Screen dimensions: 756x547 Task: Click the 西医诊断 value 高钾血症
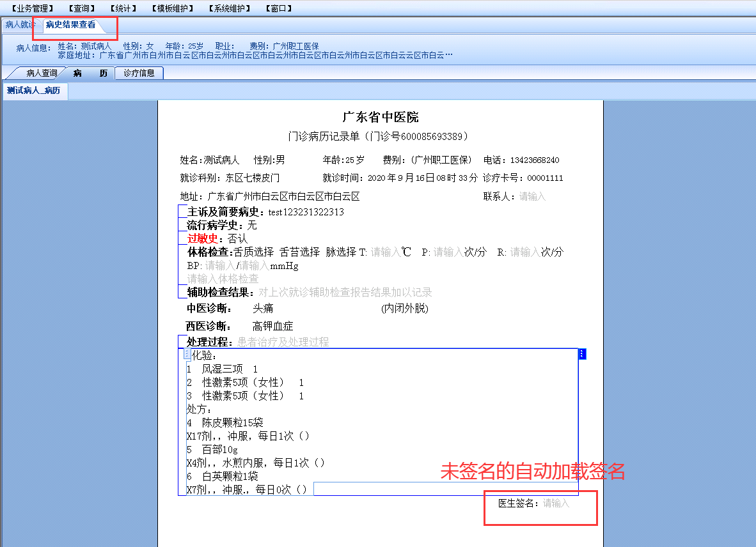pyautogui.click(x=273, y=327)
